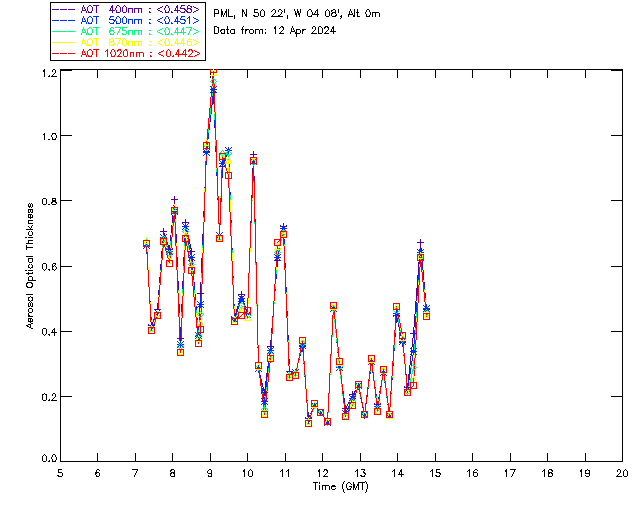640x512 pixels.
Task: Click the 15 x-axis hour label
Action: coord(435,473)
